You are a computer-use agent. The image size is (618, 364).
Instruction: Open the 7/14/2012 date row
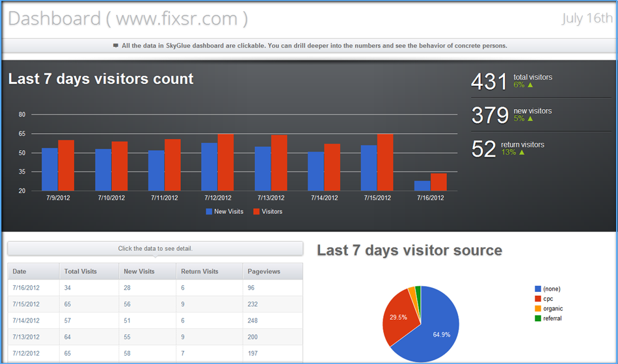pos(26,320)
